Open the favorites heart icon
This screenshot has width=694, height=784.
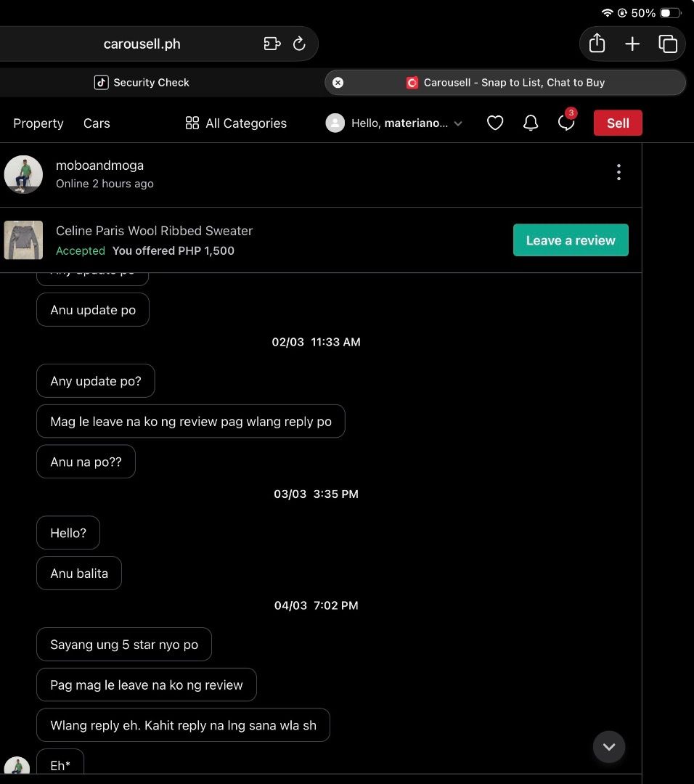click(x=495, y=123)
